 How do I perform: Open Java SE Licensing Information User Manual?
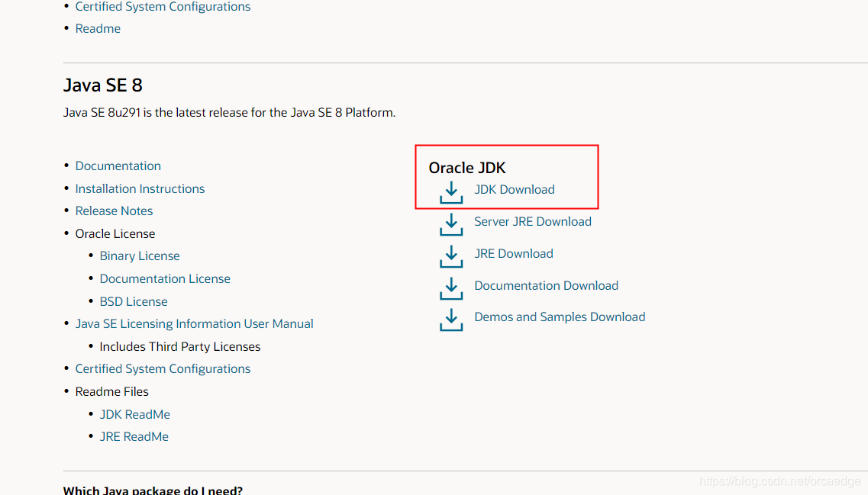coord(195,323)
